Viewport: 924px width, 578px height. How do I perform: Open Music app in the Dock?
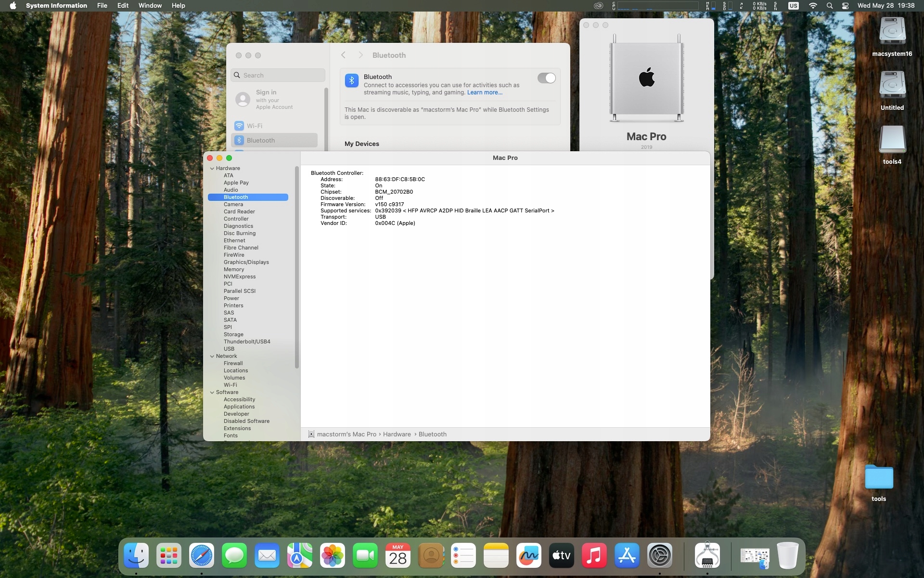tap(594, 555)
